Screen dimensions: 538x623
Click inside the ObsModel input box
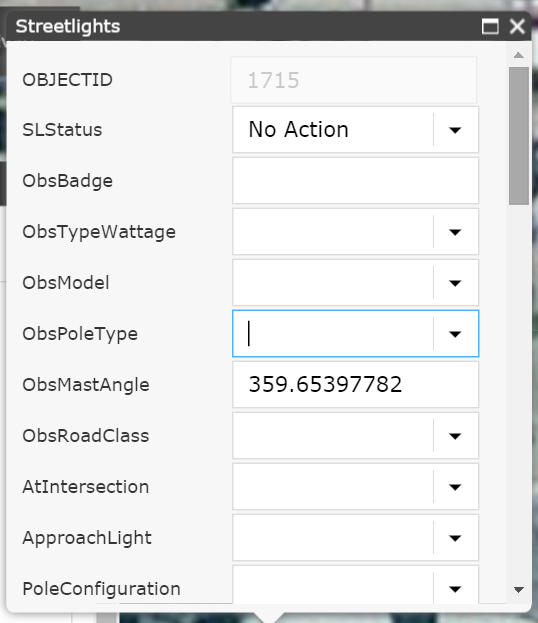[333, 283]
